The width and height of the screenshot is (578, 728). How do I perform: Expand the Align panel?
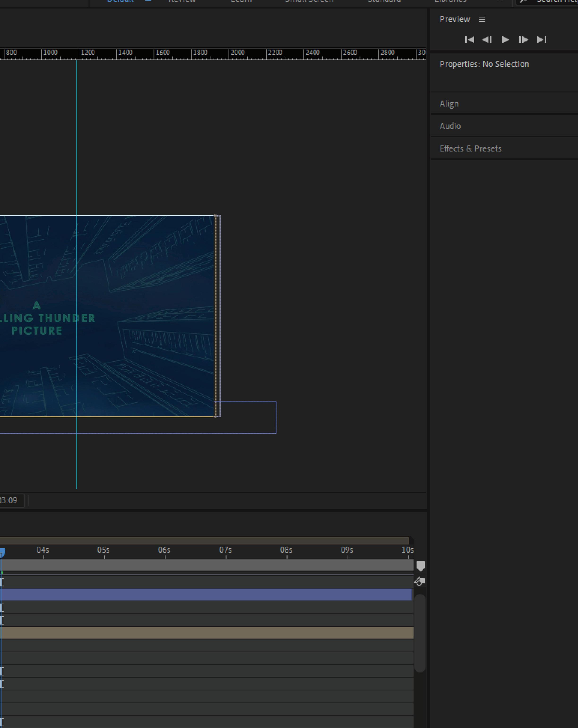449,104
